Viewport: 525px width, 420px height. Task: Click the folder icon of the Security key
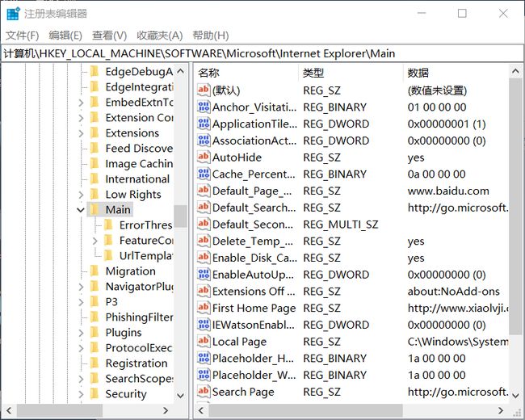coord(95,394)
